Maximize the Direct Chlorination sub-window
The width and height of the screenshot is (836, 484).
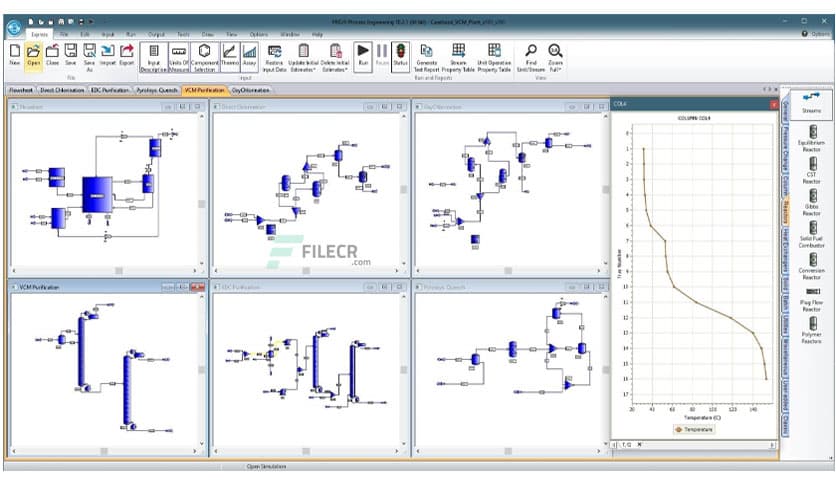click(x=385, y=107)
